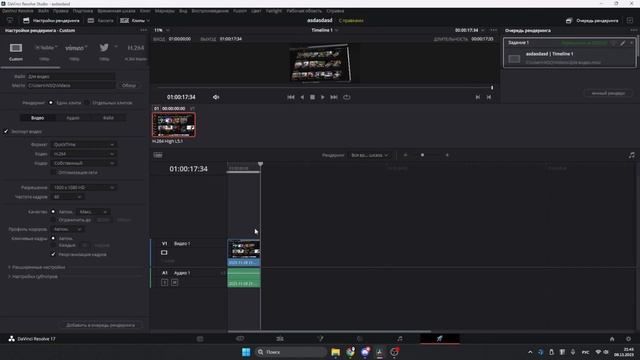The width and height of the screenshot is (640, 360).
Task: Click the Browse location button
Action: click(129, 86)
